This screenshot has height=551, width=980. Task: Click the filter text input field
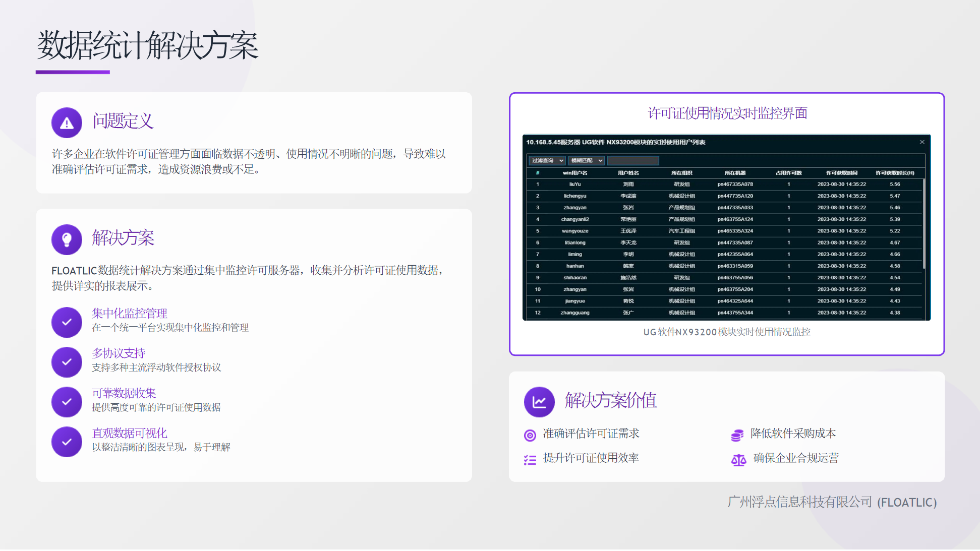tap(633, 160)
